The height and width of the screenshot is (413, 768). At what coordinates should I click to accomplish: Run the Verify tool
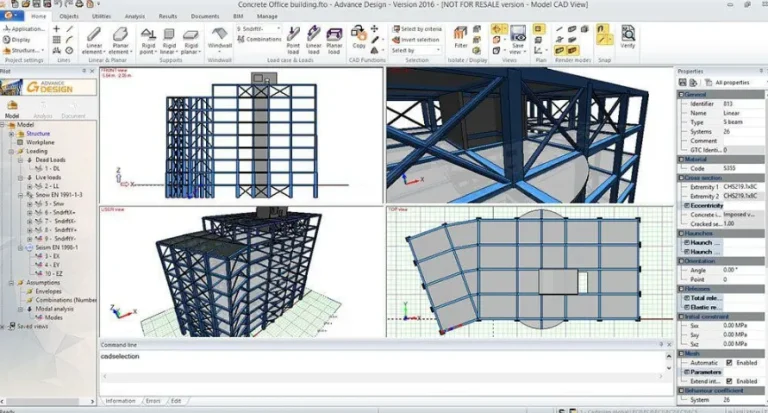pos(627,37)
